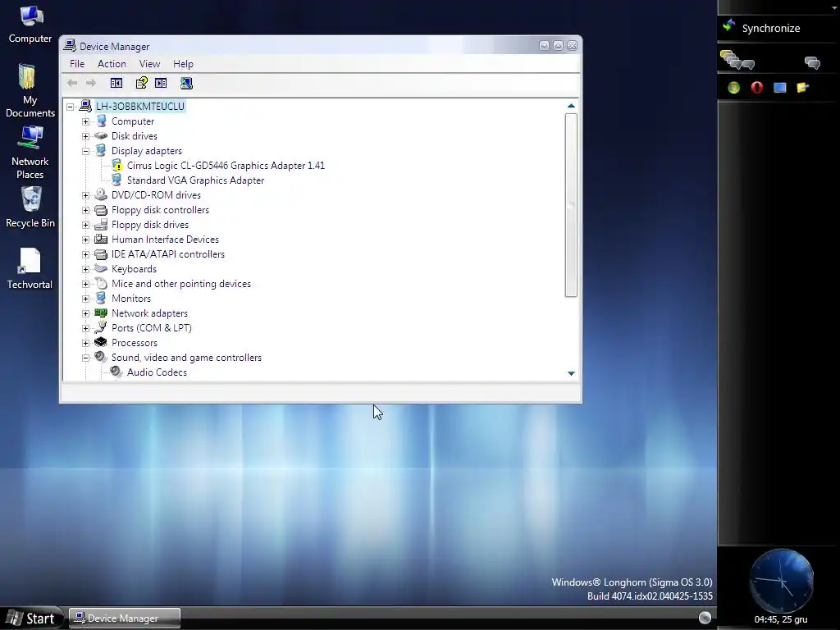The height and width of the screenshot is (630, 840).
Task: Select the Floppy disk drives label
Action: (150, 225)
